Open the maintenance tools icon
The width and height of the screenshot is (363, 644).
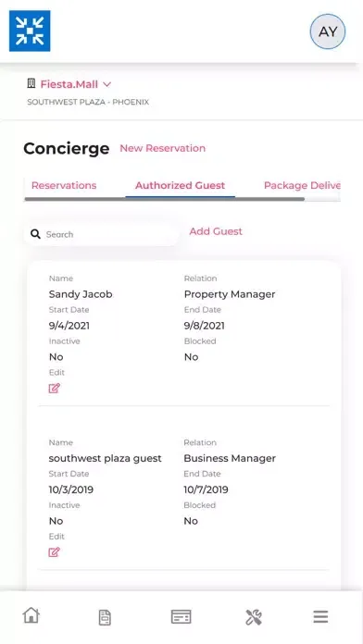254,617
